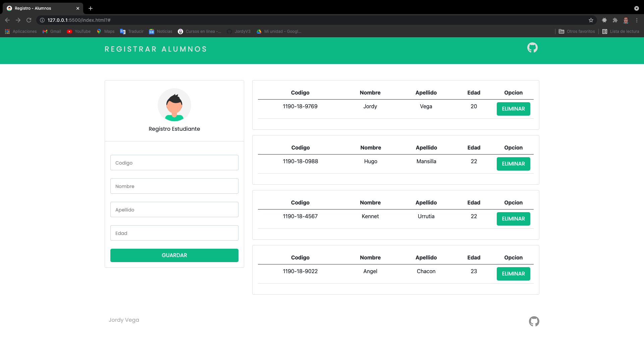The height and width of the screenshot is (362, 644).
Task: Click the page reload button
Action: coord(29,20)
